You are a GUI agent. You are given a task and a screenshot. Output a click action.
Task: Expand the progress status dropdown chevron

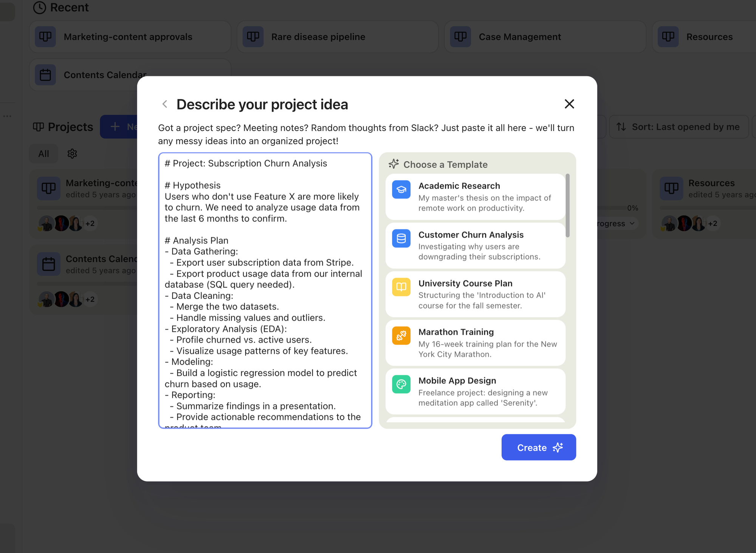[632, 224]
